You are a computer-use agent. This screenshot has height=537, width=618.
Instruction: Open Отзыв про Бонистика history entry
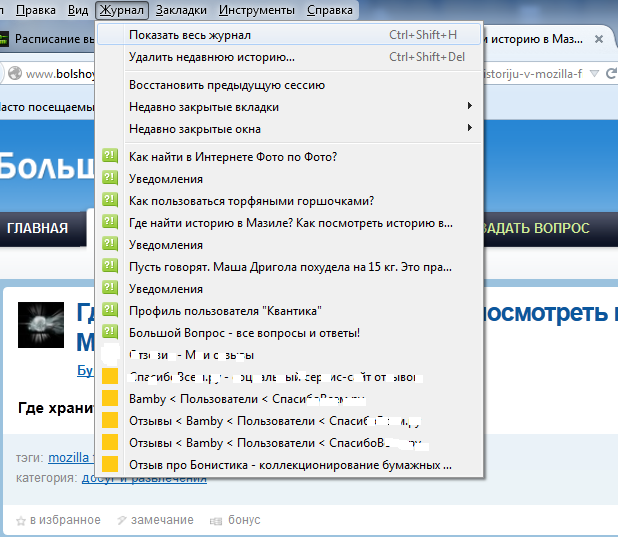pos(289,465)
